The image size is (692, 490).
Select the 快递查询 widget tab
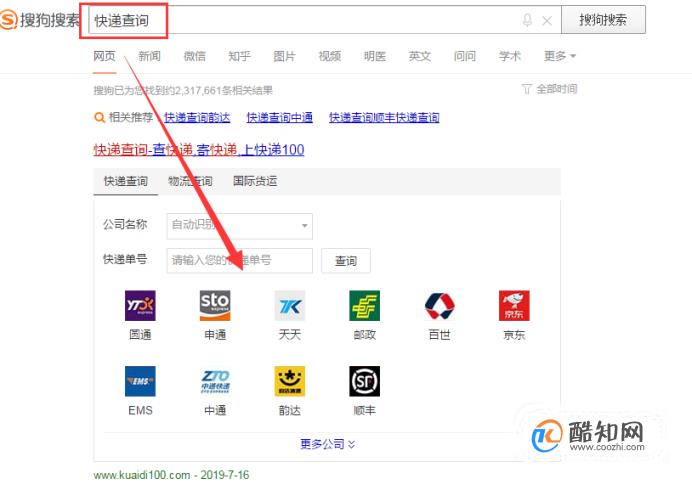click(126, 181)
